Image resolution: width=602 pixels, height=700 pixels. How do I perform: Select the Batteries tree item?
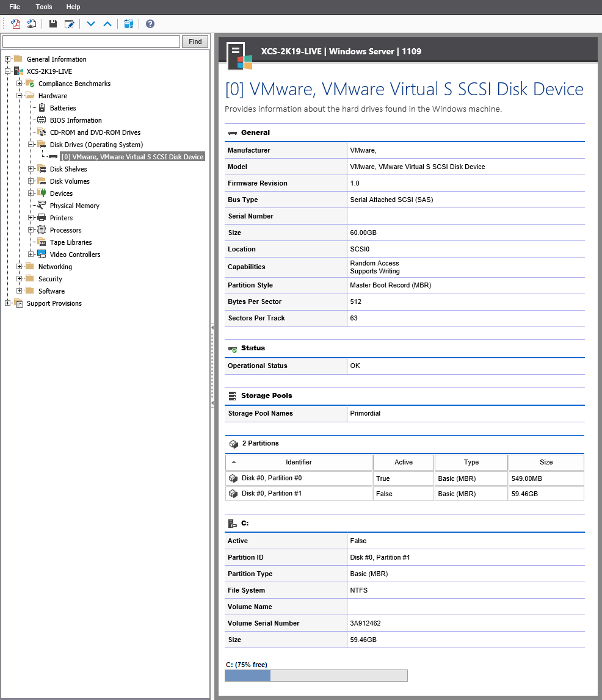click(63, 108)
